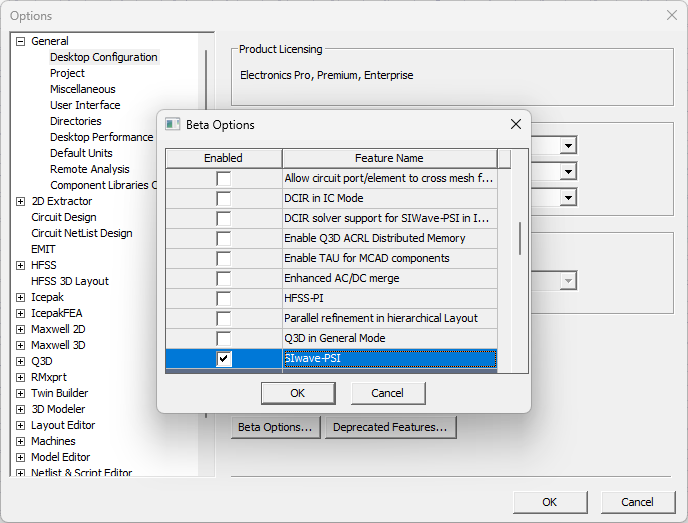688x523 pixels.
Task: Open the greyed-out dropdown arrow in Options panel
Action: tap(568, 281)
